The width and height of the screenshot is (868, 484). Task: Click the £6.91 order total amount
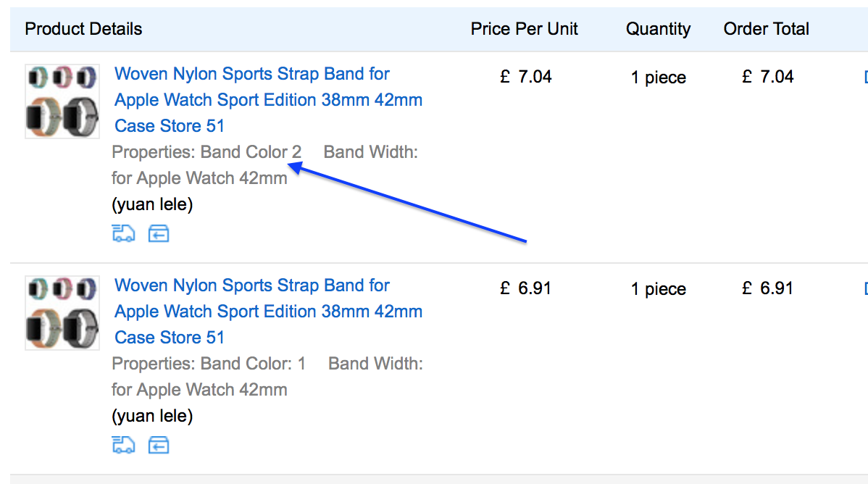[x=768, y=288]
